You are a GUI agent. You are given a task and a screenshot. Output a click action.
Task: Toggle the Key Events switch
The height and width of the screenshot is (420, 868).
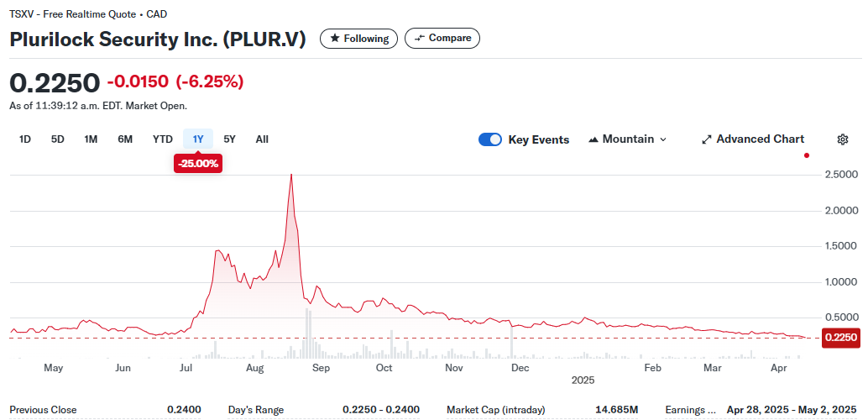click(x=490, y=139)
